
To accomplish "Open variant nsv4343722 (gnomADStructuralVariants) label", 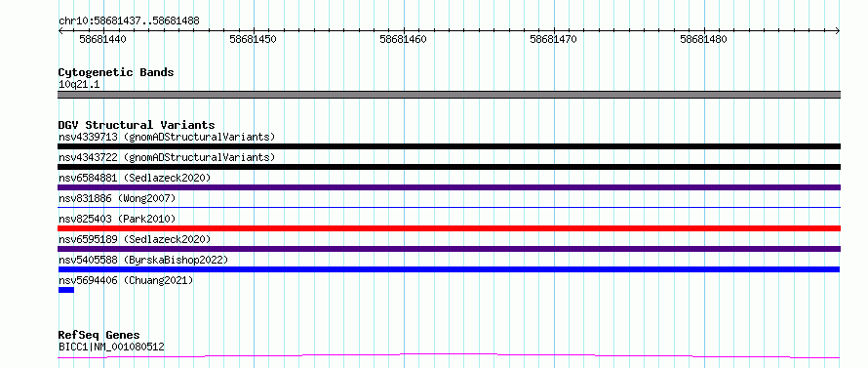I will click(x=167, y=157).
